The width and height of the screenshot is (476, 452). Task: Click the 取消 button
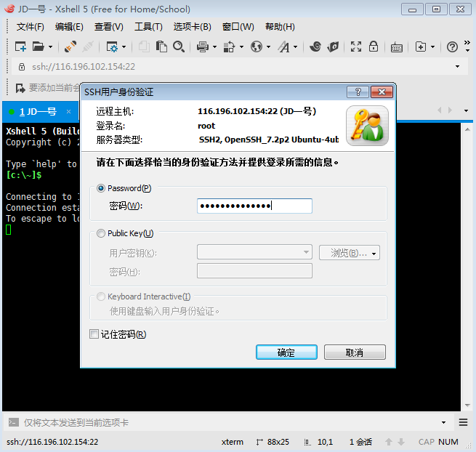point(355,352)
